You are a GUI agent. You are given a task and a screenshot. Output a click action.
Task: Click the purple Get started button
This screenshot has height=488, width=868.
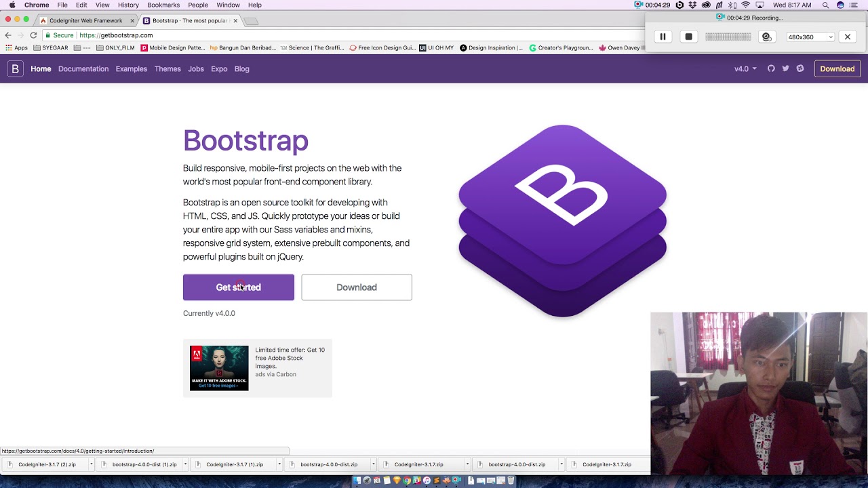coord(239,287)
